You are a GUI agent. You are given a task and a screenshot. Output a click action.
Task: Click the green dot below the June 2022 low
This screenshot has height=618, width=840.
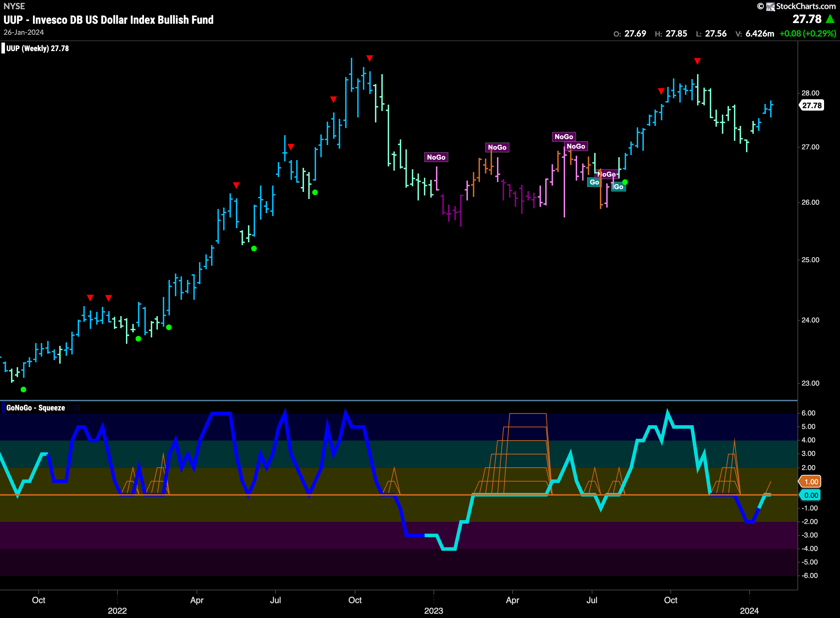tap(254, 248)
